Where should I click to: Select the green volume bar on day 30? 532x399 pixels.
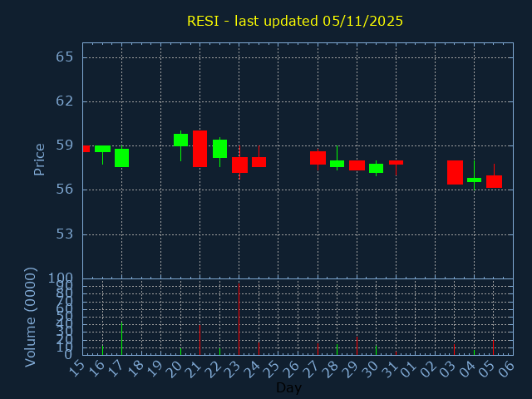coord(376,350)
